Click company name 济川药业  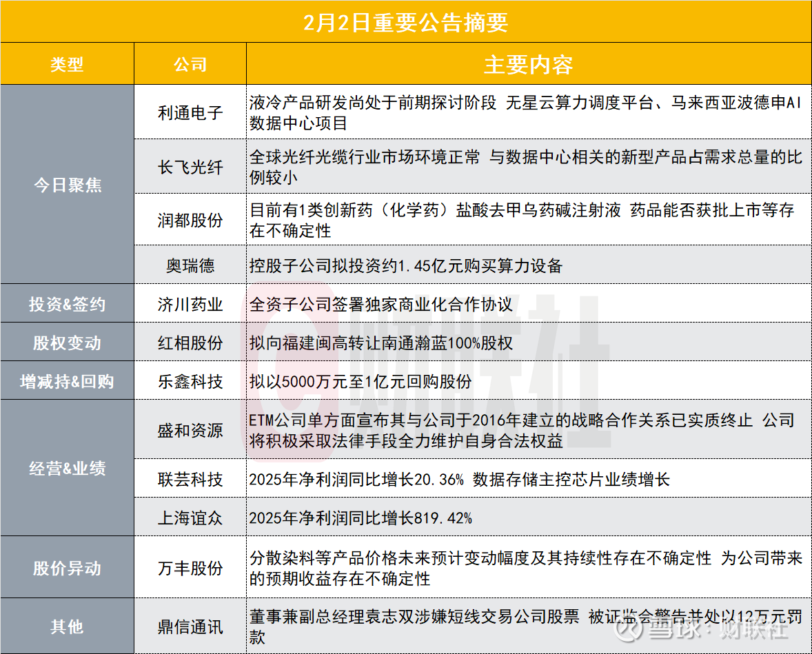tap(190, 304)
